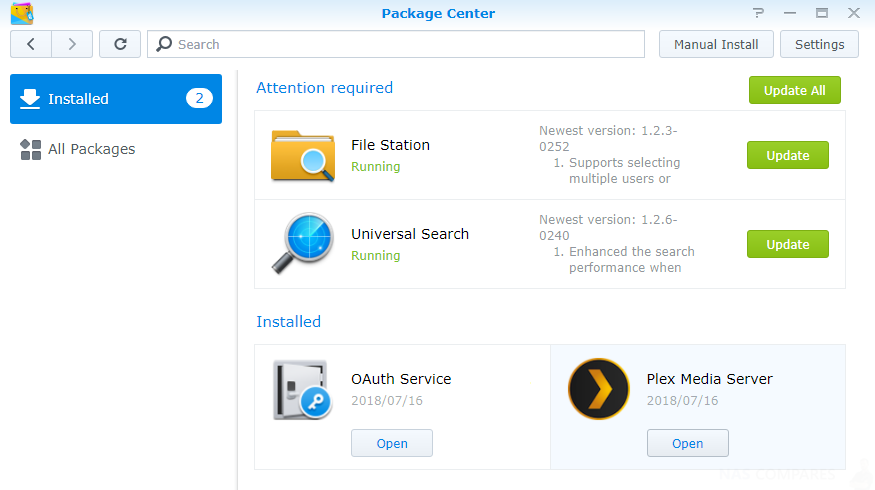Update all packages at once

795,90
